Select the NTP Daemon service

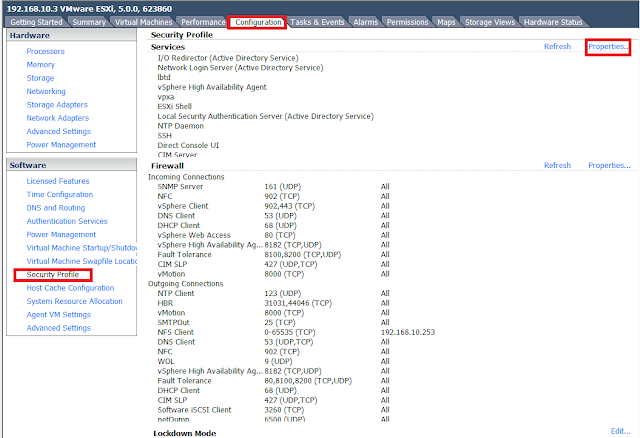[180, 126]
